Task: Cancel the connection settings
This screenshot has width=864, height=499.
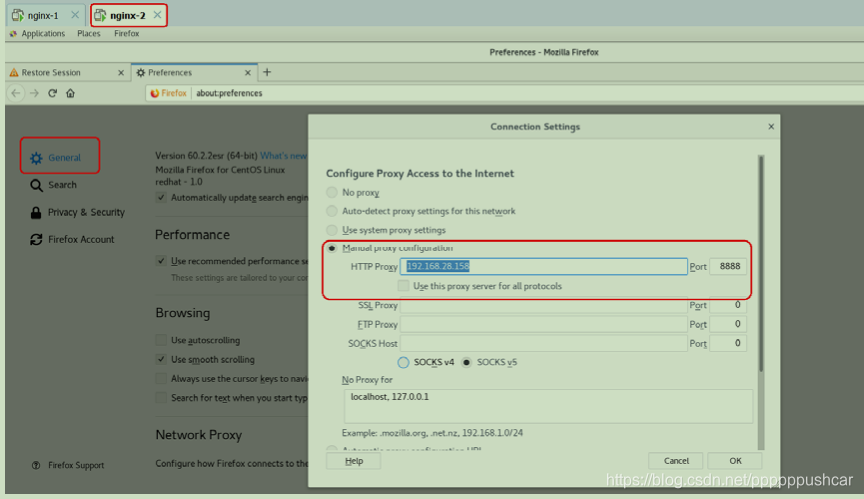Action: tap(676, 461)
